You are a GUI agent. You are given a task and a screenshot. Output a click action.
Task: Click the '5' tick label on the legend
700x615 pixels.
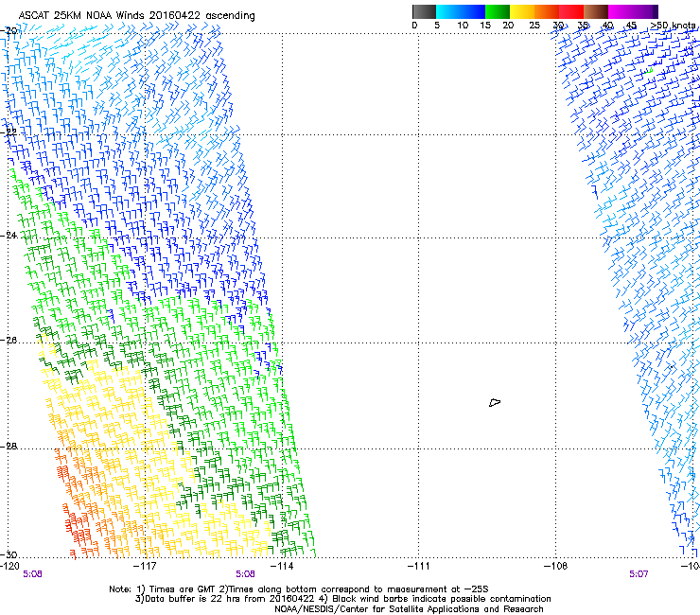pyautogui.click(x=437, y=26)
